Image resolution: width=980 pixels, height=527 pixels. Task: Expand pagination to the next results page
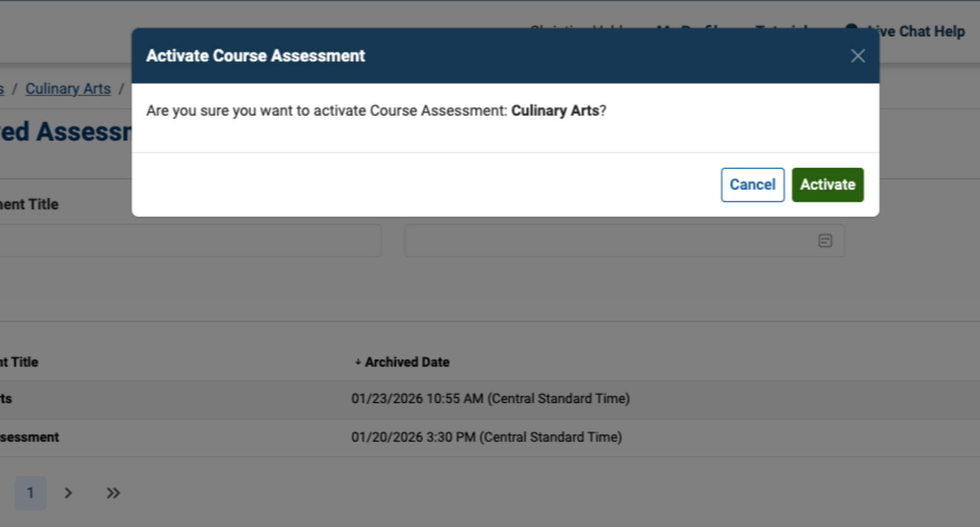[68, 493]
